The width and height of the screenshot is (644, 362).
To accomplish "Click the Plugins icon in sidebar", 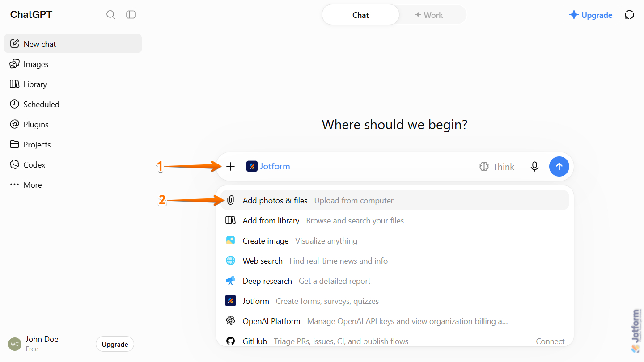I will (15, 124).
